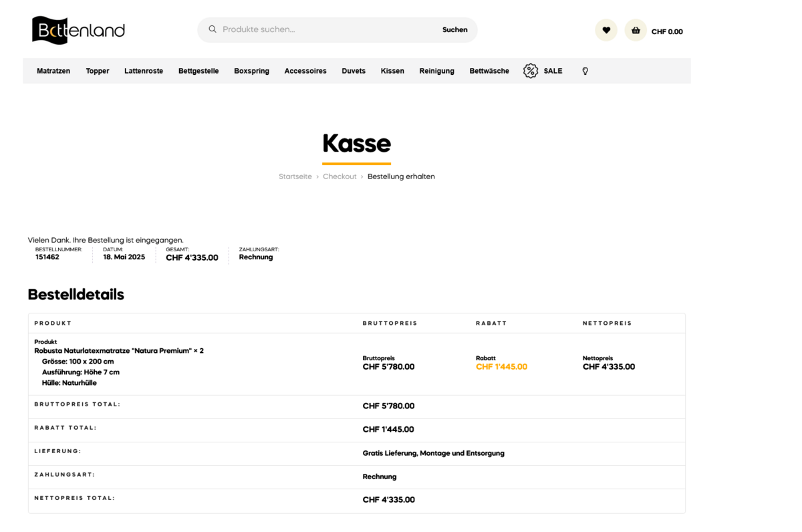
Task: Open the Duvets category
Action: tap(354, 71)
